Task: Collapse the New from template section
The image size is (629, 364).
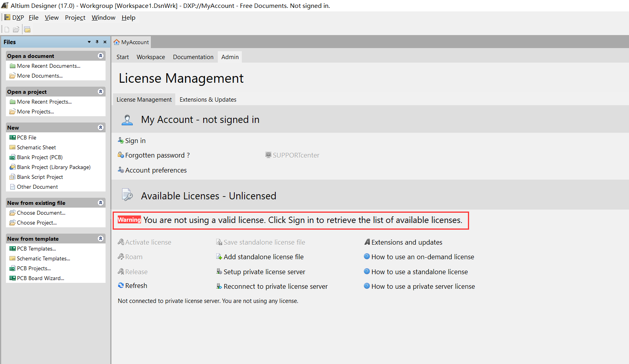Action: (100, 239)
